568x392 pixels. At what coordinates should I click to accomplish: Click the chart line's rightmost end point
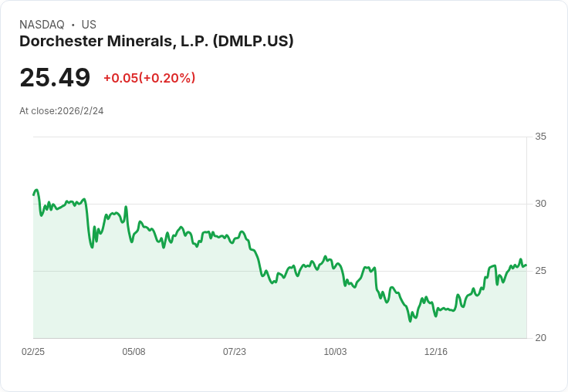pos(526,265)
